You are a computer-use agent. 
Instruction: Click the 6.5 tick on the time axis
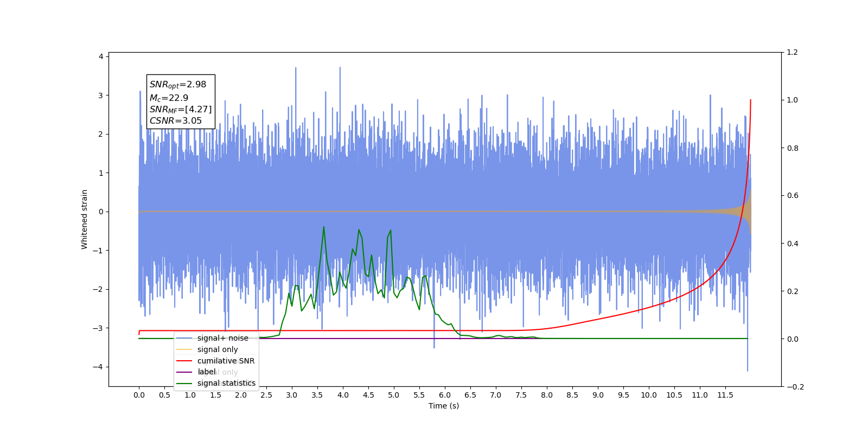coord(470,395)
